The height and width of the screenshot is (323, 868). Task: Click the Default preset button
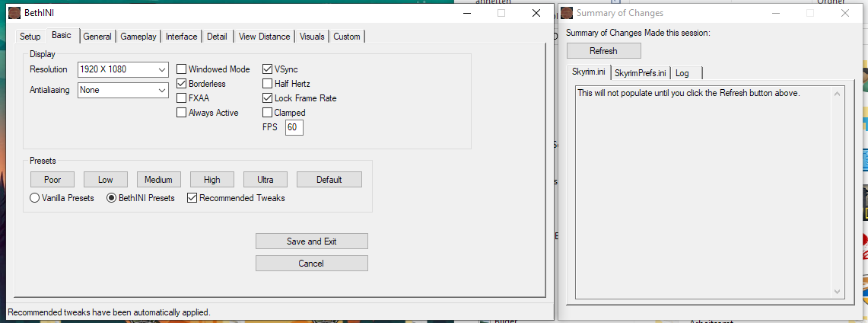coord(329,180)
